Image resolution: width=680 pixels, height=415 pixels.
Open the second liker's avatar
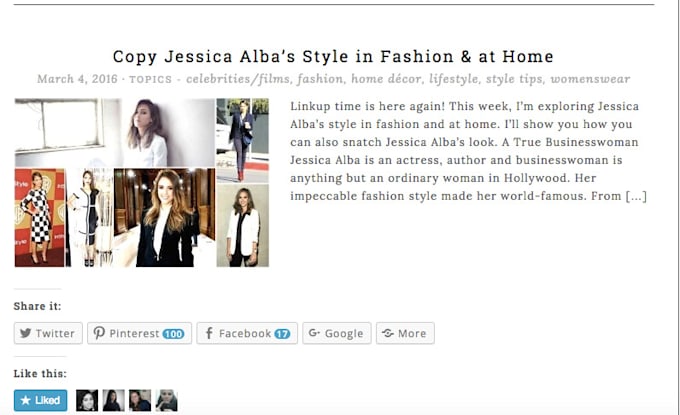tap(114, 400)
